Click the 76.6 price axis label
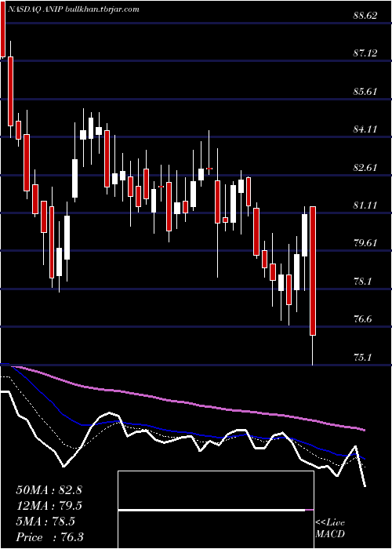392x549 pixels. click(x=362, y=319)
